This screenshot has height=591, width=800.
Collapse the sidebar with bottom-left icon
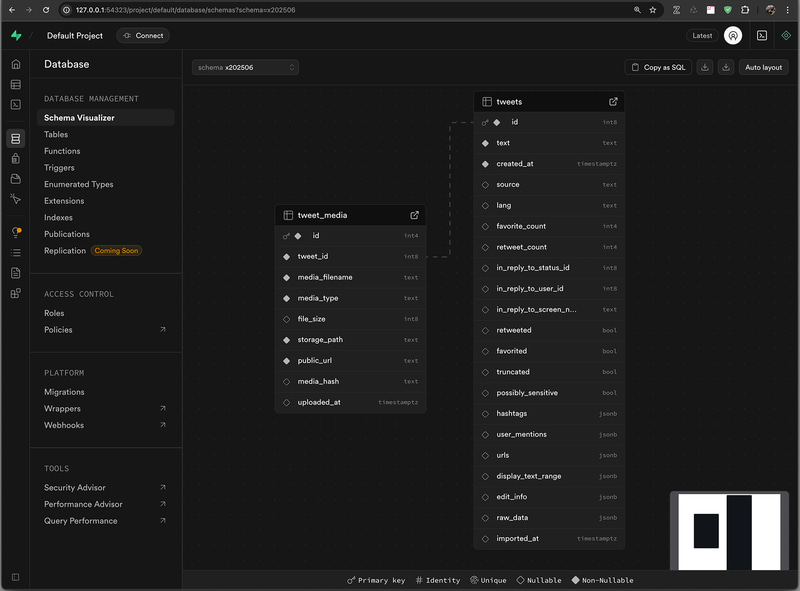16,577
